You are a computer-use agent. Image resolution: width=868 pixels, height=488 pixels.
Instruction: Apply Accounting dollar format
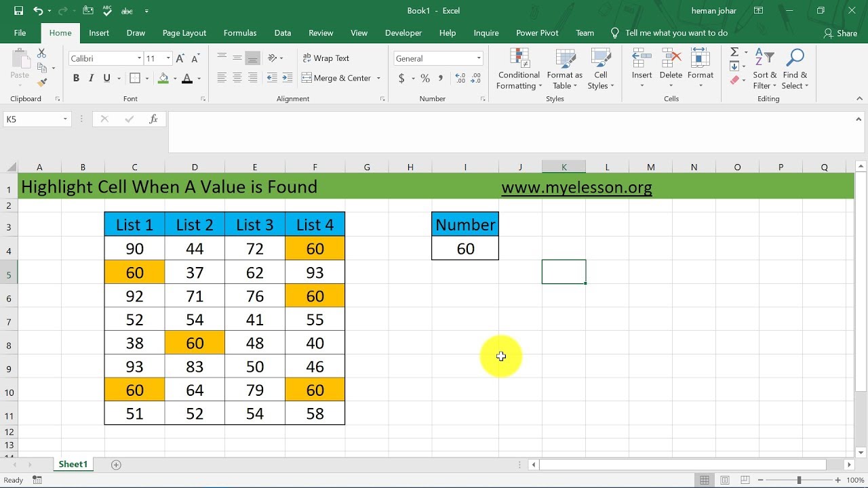(401, 79)
